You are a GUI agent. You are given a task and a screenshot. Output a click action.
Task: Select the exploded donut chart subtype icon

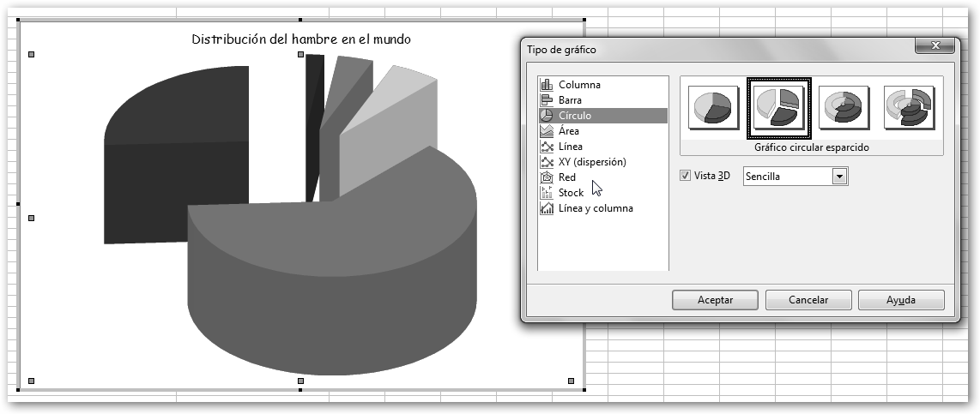(909, 107)
